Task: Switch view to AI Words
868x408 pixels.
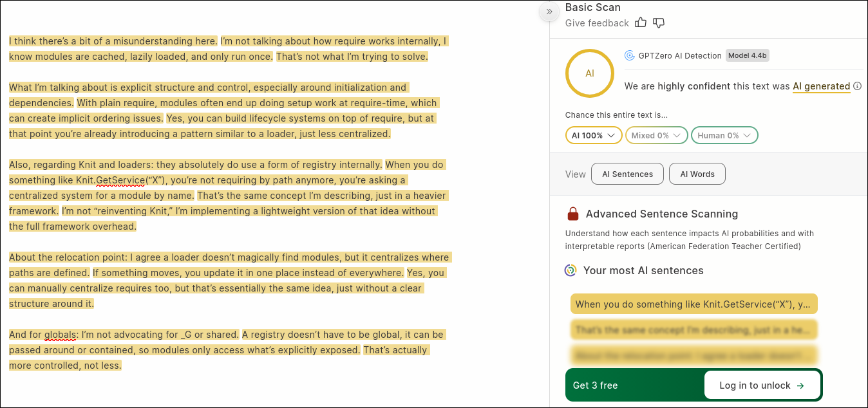Action: pyautogui.click(x=697, y=174)
